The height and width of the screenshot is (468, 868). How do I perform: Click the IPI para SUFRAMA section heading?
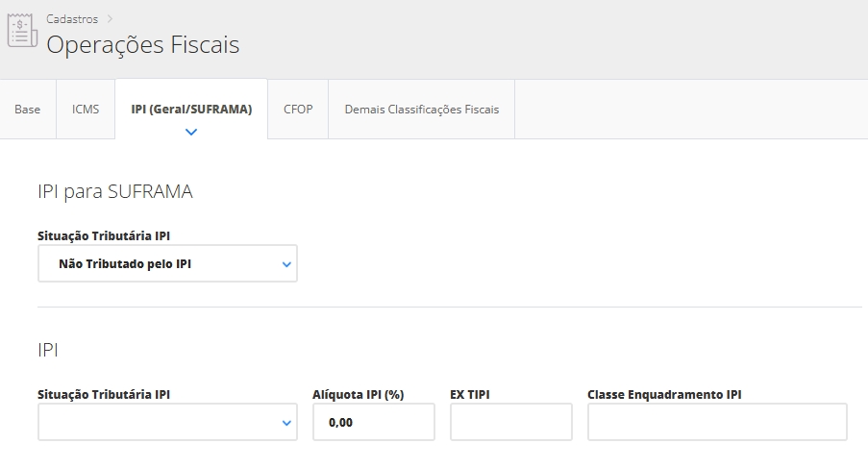115,192
